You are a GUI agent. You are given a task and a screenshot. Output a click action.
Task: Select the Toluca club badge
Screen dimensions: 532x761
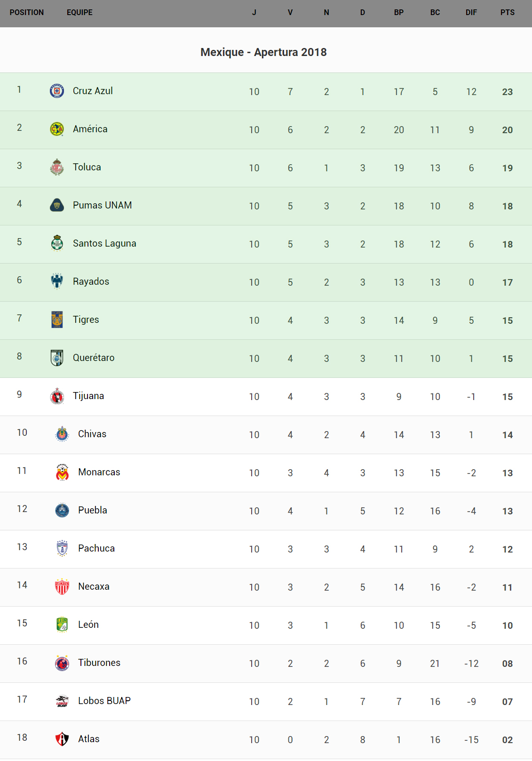point(57,167)
